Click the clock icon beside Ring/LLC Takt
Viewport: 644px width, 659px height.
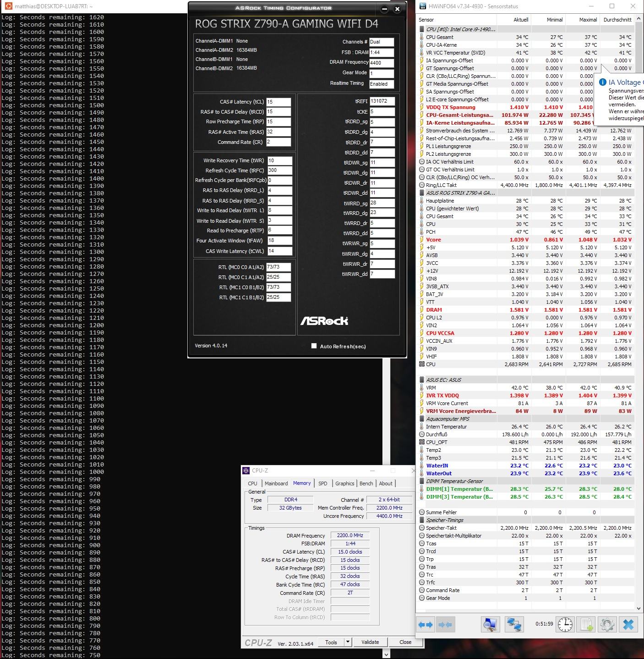422,185
